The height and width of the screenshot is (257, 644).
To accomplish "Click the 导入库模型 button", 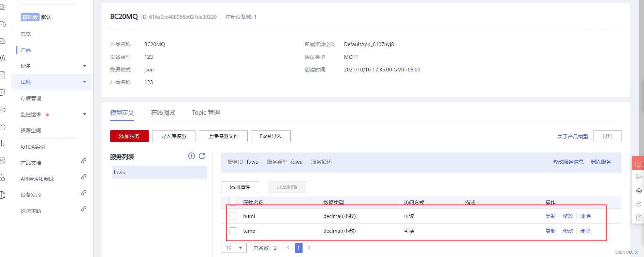I will coord(174,136).
